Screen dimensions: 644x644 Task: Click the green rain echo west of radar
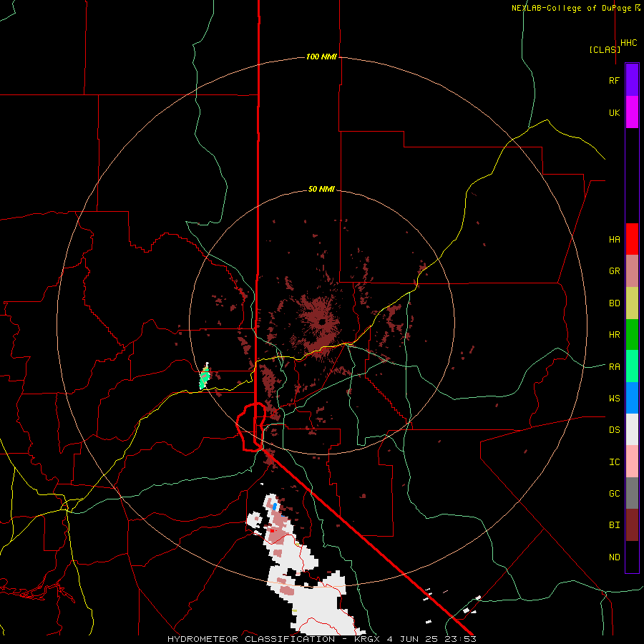click(204, 377)
